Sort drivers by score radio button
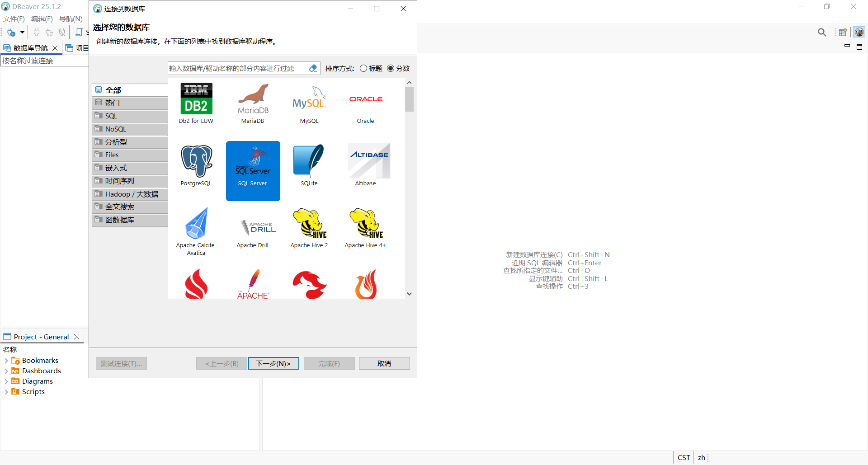Viewport: 868px width, 465px height. [391, 68]
